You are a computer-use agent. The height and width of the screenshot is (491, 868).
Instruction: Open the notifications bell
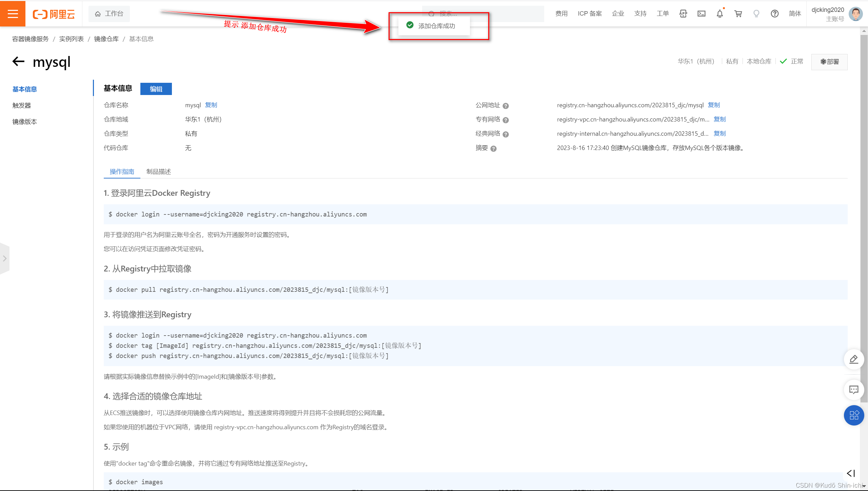coord(720,14)
